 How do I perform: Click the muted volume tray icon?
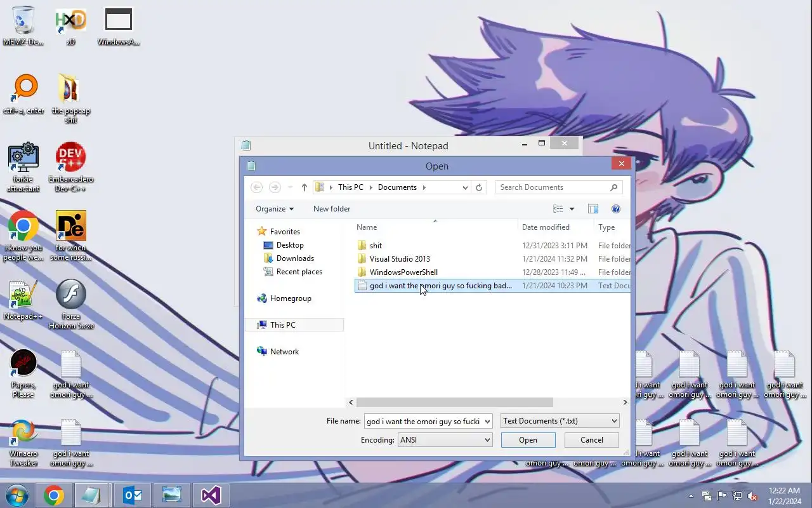(x=752, y=496)
